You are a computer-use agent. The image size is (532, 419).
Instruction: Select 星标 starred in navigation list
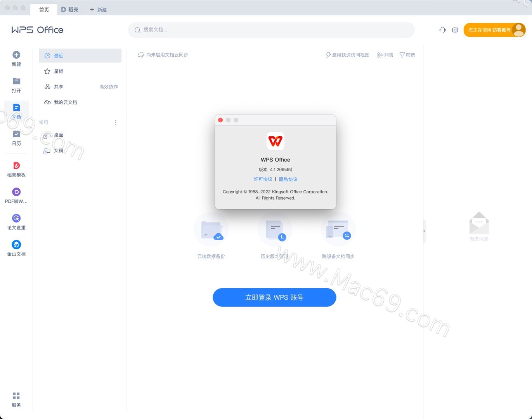pyautogui.click(x=80, y=71)
